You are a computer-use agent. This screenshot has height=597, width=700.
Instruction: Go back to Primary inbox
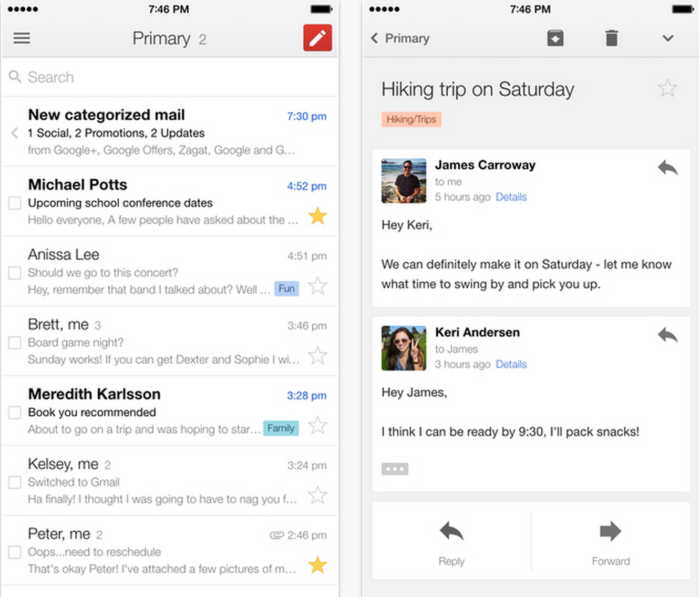(x=400, y=38)
